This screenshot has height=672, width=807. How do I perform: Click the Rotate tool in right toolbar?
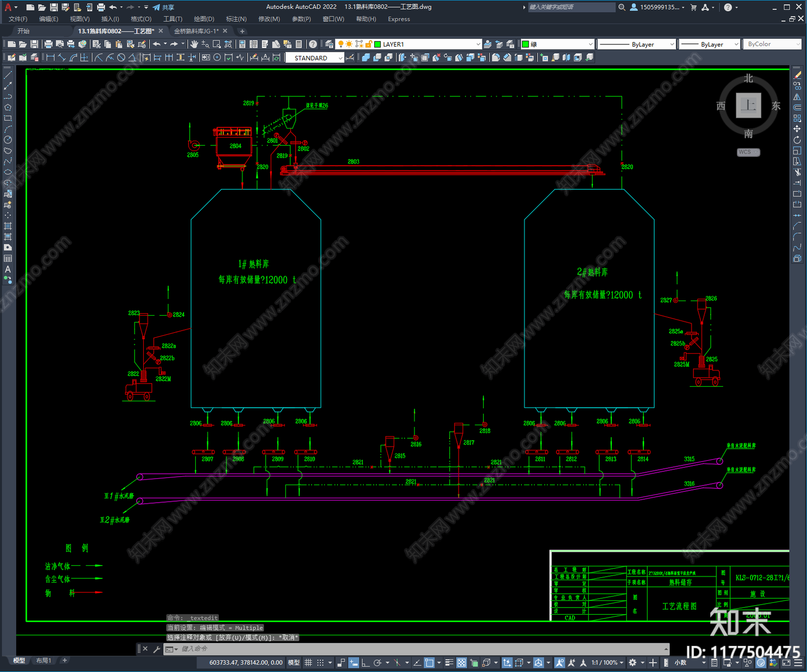click(797, 140)
